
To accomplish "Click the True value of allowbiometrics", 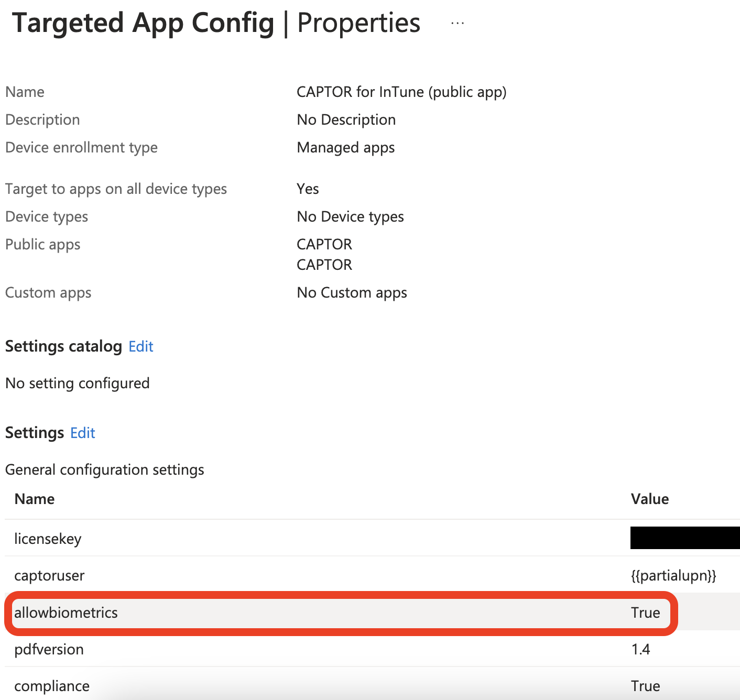I will tap(646, 612).
